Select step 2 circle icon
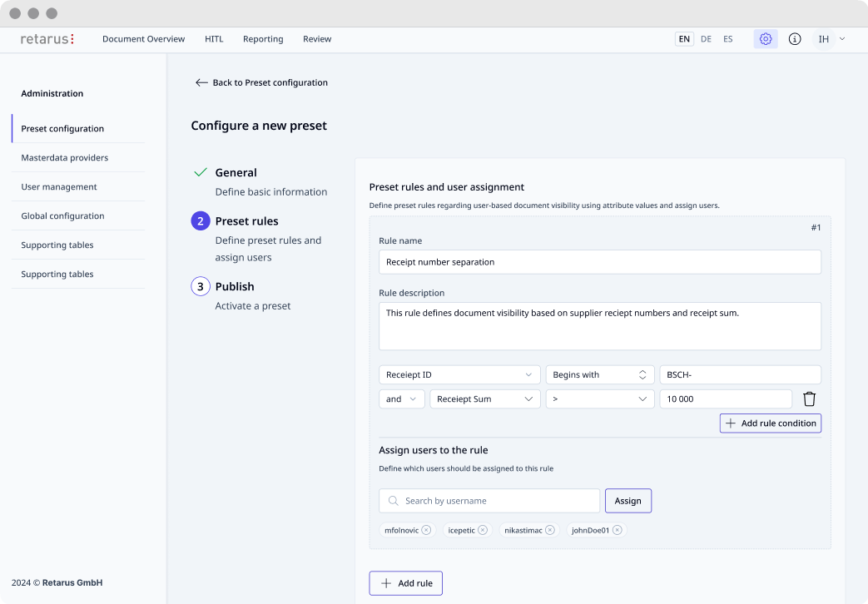Image resolution: width=868 pixels, height=604 pixels. (201, 221)
